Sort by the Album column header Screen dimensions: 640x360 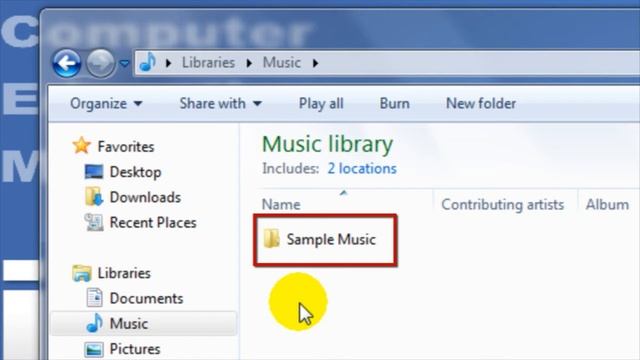(607, 204)
